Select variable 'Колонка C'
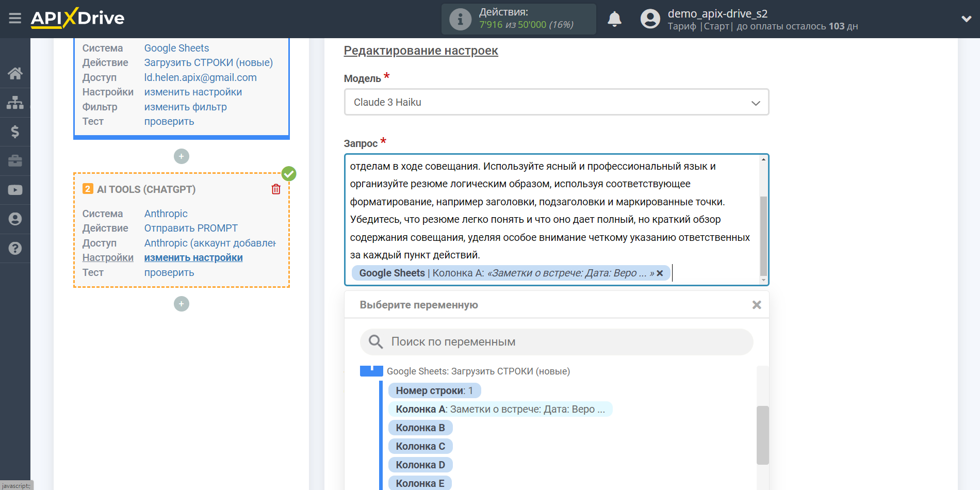 (x=420, y=446)
